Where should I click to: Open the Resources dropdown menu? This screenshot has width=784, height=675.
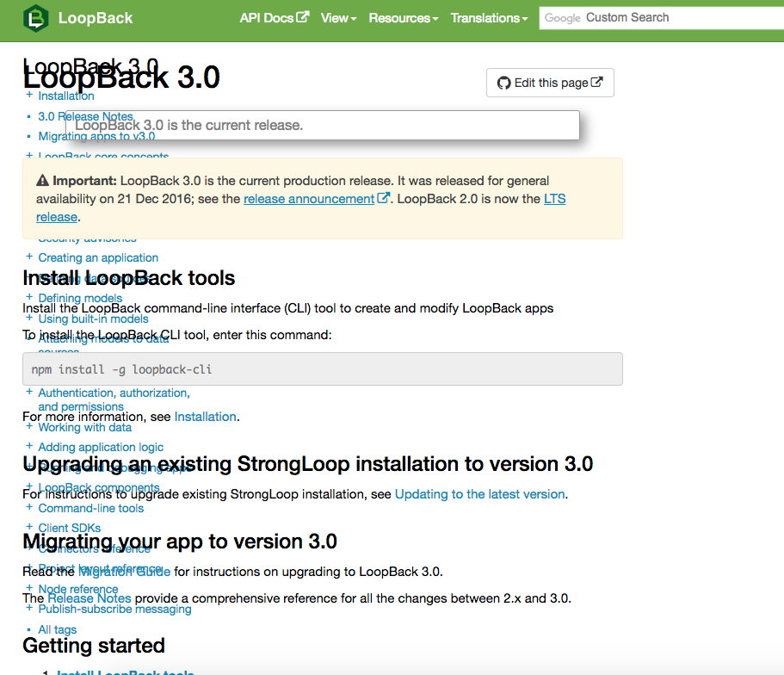pyautogui.click(x=403, y=17)
